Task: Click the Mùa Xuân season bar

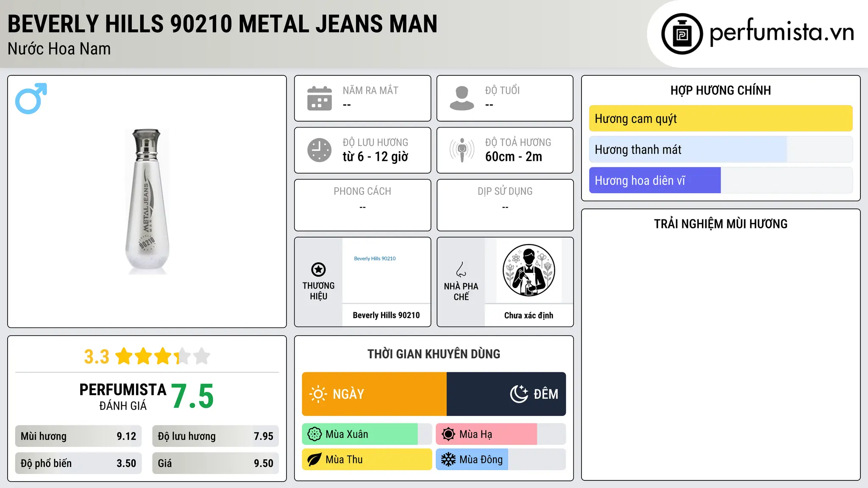Action: (367, 434)
